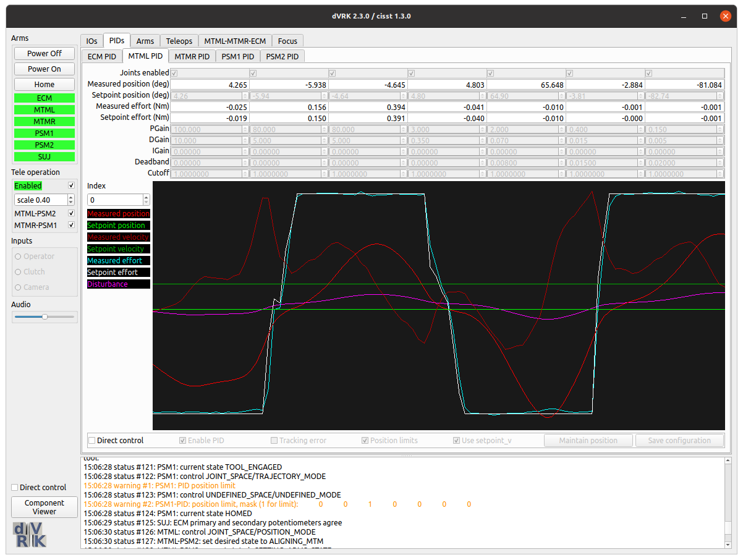Click inside the PID signal plot area
The height and width of the screenshot is (560, 743).
[x=438, y=305]
